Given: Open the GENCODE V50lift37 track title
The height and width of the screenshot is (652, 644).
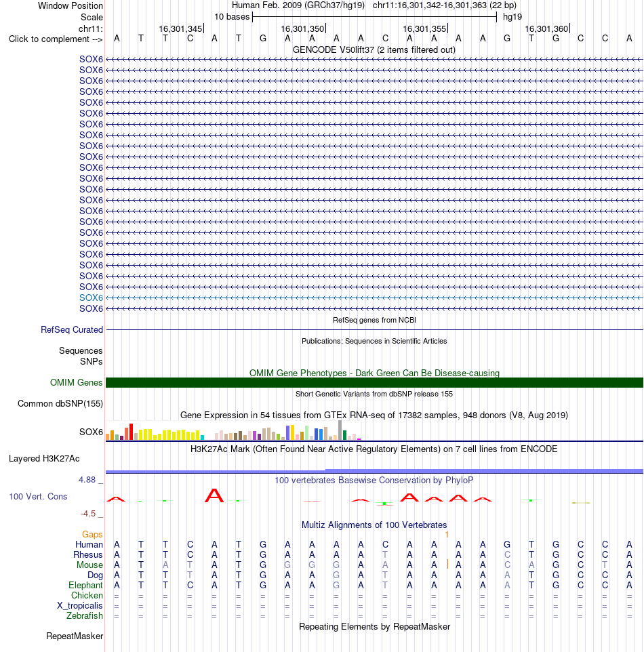Looking at the screenshot, I should [x=374, y=50].
